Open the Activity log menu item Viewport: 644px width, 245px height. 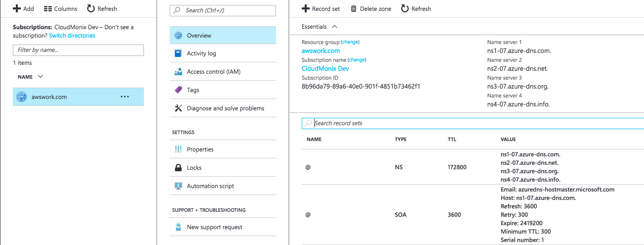(223, 53)
